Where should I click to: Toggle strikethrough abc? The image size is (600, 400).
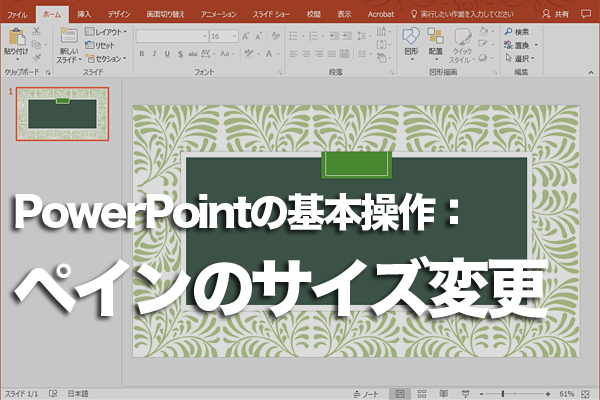[x=193, y=54]
